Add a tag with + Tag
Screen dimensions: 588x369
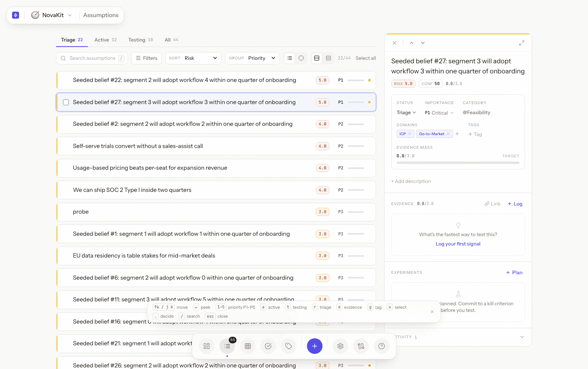tap(475, 134)
